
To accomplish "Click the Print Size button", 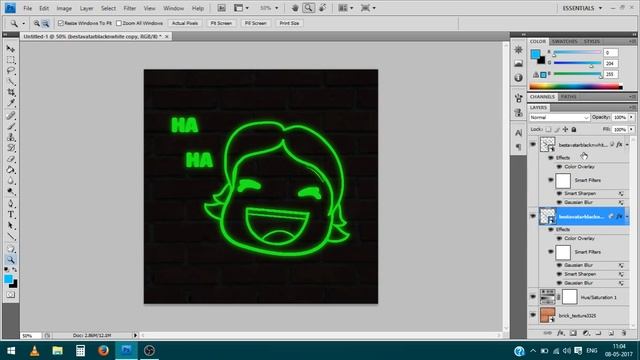I will coord(289,23).
